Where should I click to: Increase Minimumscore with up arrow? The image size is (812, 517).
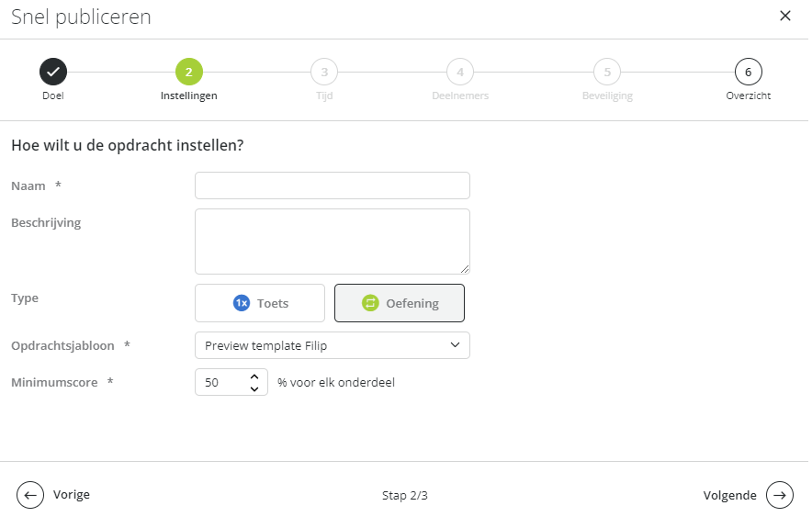[x=254, y=377]
